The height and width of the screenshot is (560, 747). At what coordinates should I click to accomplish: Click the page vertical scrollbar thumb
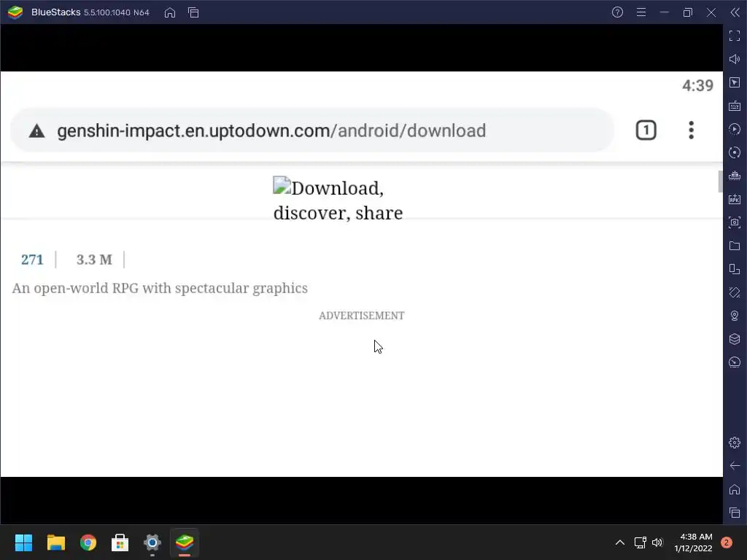(x=720, y=182)
